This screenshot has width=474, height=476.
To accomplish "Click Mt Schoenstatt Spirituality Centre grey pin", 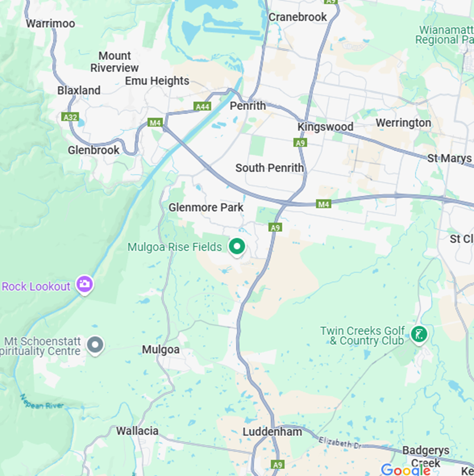I will coord(95,346).
